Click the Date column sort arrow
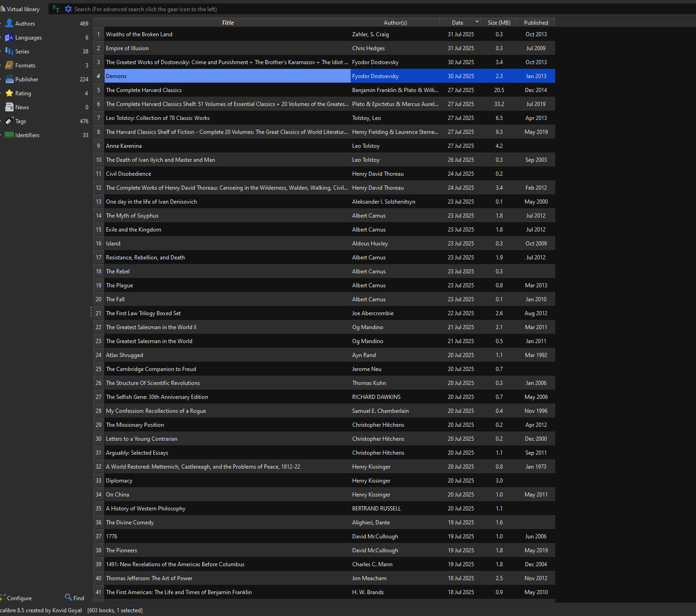This screenshot has height=616, width=696. (477, 22)
